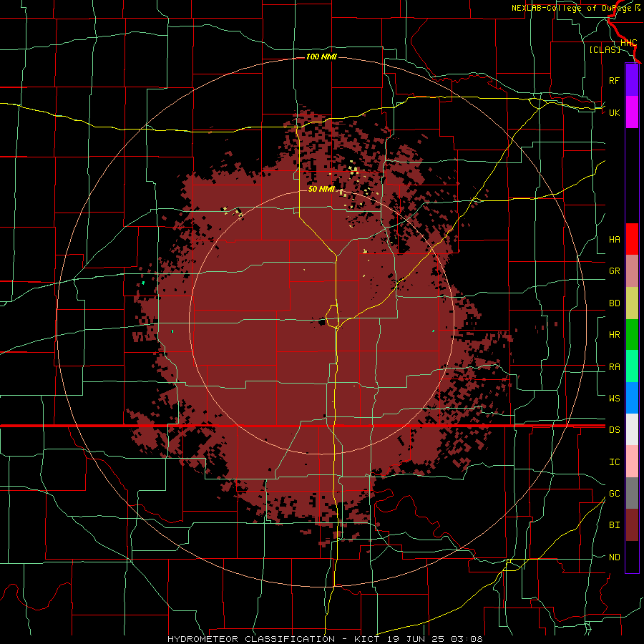Click the BI dark red legend swatch
Screen dimensions: 644x644
point(632,525)
